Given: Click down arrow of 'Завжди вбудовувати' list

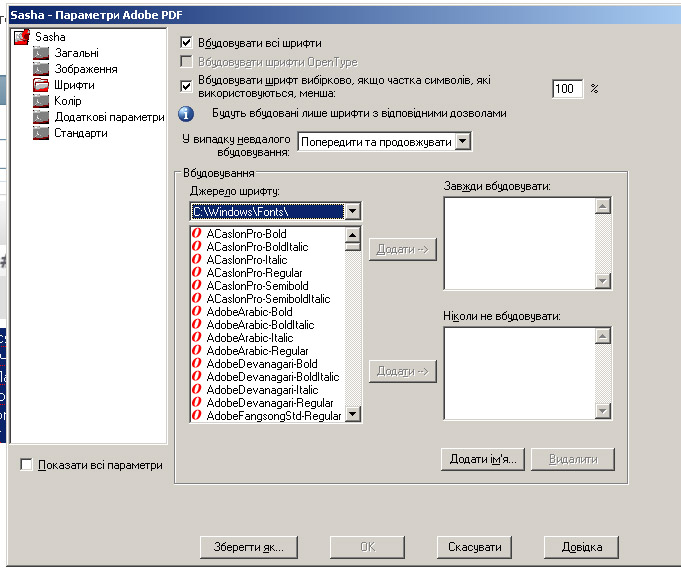Looking at the screenshot, I should pos(603,281).
